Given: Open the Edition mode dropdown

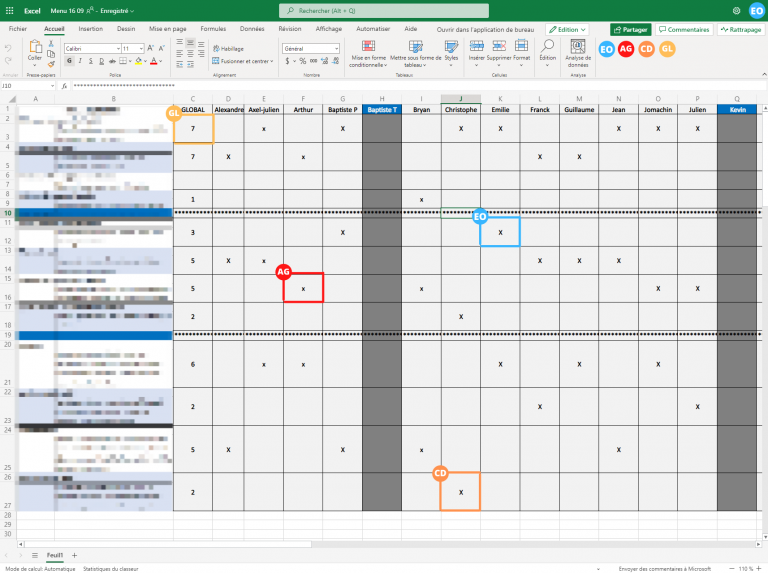Looking at the screenshot, I should [x=567, y=29].
